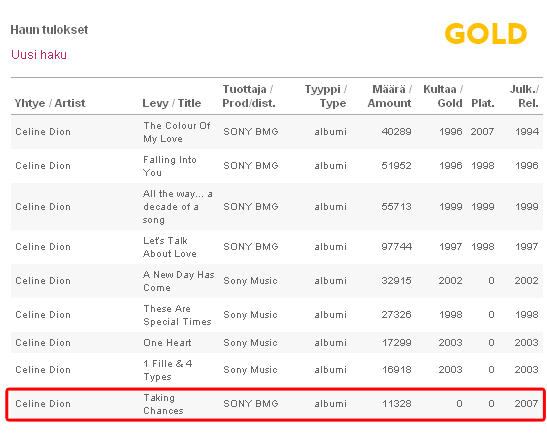
Task: Select the Yhtye / Artist column header
Action: tap(50, 103)
